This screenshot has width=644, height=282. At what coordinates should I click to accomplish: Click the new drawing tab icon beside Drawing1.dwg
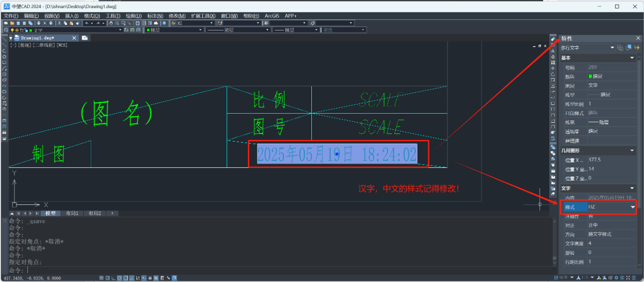[85, 38]
